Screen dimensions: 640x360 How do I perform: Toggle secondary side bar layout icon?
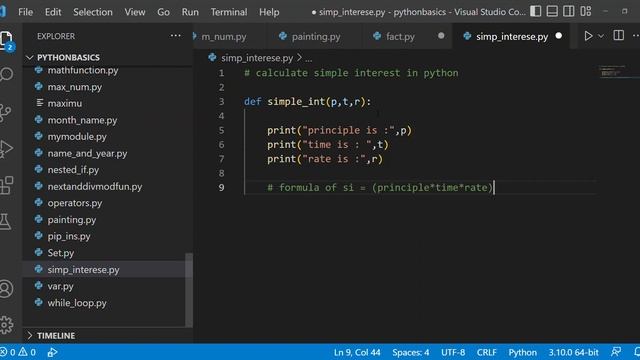[x=569, y=11]
